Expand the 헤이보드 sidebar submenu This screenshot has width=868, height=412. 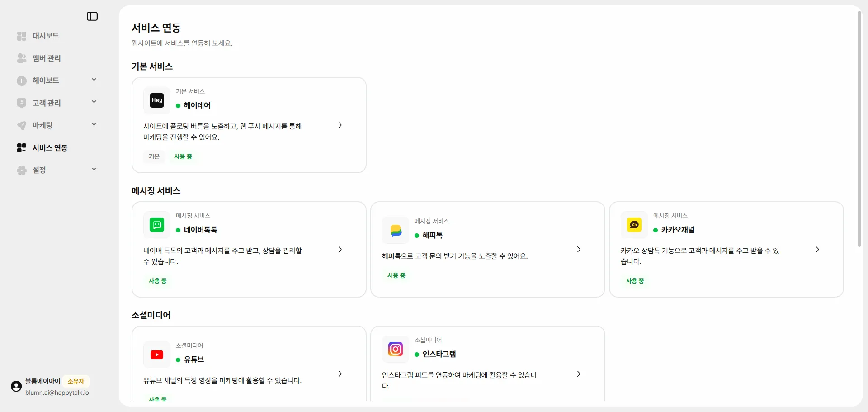coord(94,80)
